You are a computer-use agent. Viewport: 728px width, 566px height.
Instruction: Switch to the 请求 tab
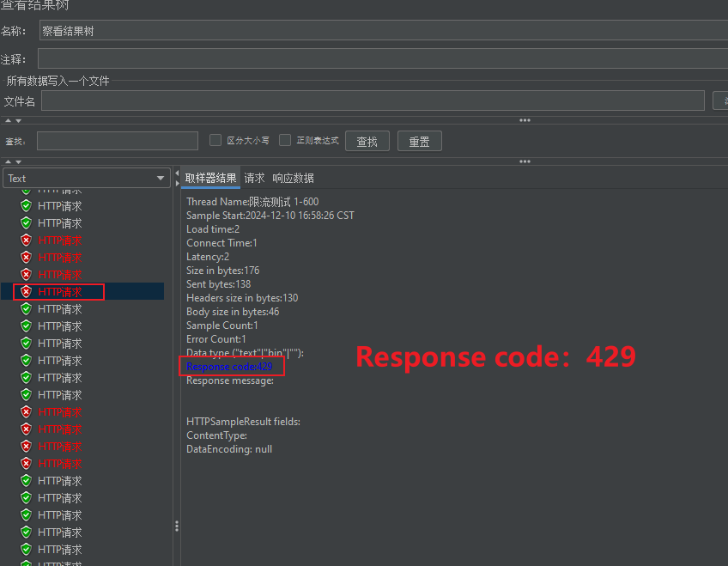click(254, 178)
